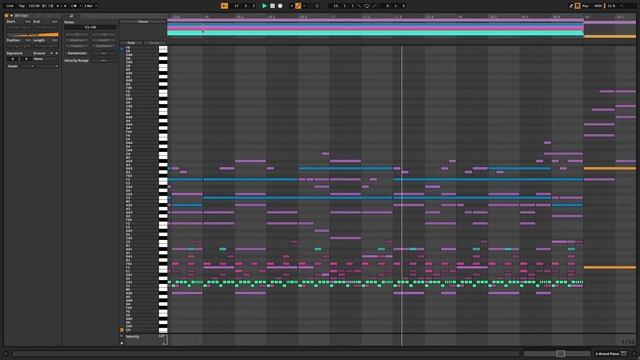Viewport: 640px width, 360px height.
Task: Click the Groove hot-swap icon
Action: pyautogui.click(x=51, y=53)
